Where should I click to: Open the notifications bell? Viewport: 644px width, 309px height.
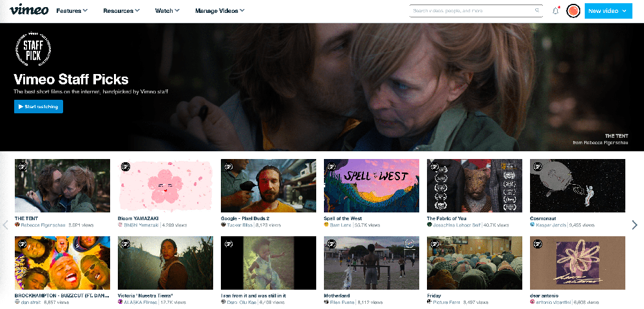(x=556, y=11)
